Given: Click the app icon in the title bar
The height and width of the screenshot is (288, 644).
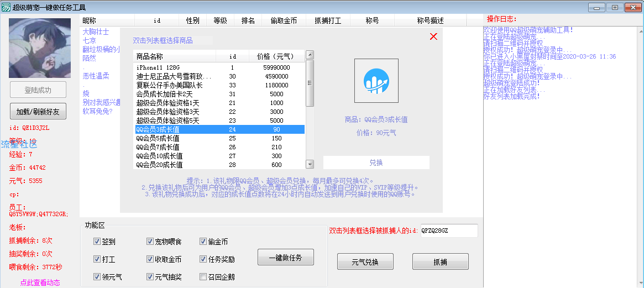Looking at the screenshot, I should point(6,7).
